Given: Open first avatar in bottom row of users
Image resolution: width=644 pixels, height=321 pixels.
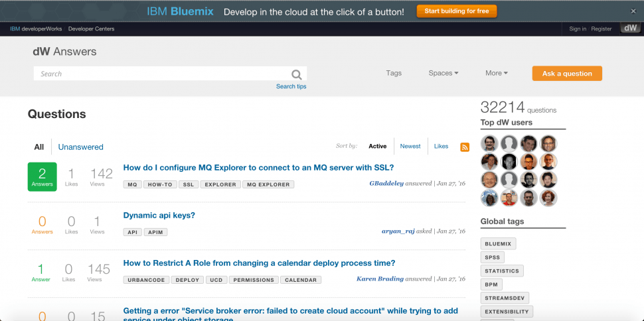Looking at the screenshot, I should click(x=489, y=198).
